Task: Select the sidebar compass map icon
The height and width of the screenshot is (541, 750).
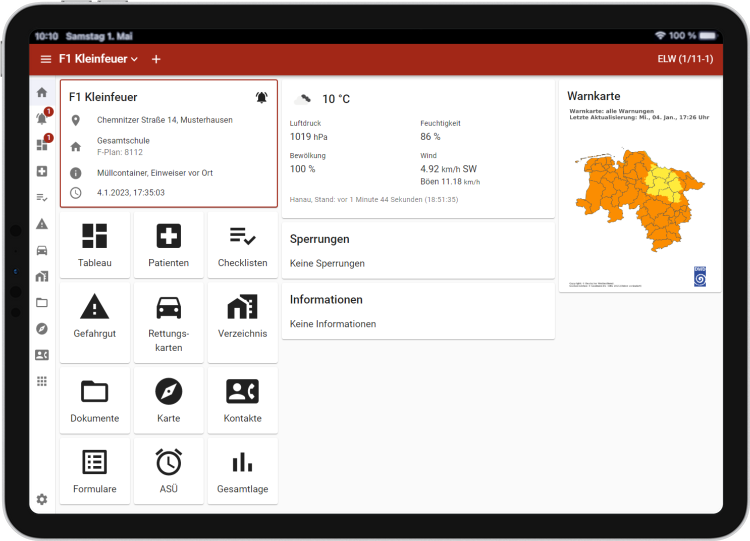Action: 41,328
